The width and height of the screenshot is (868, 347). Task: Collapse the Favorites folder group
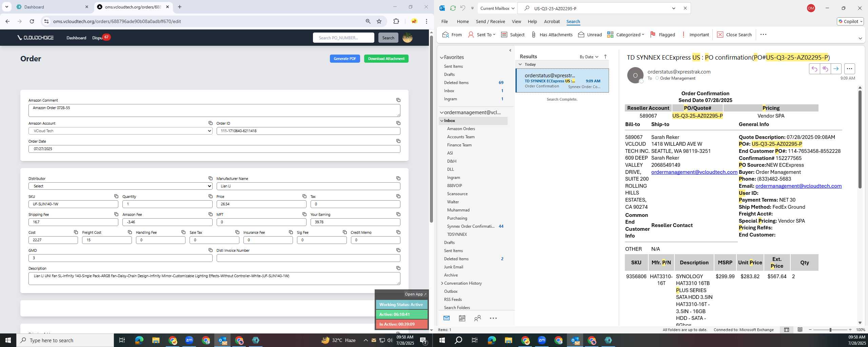click(442, 57)
